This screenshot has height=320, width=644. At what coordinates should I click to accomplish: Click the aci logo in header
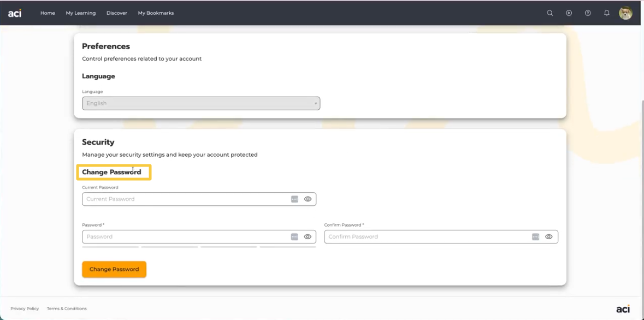15,13
